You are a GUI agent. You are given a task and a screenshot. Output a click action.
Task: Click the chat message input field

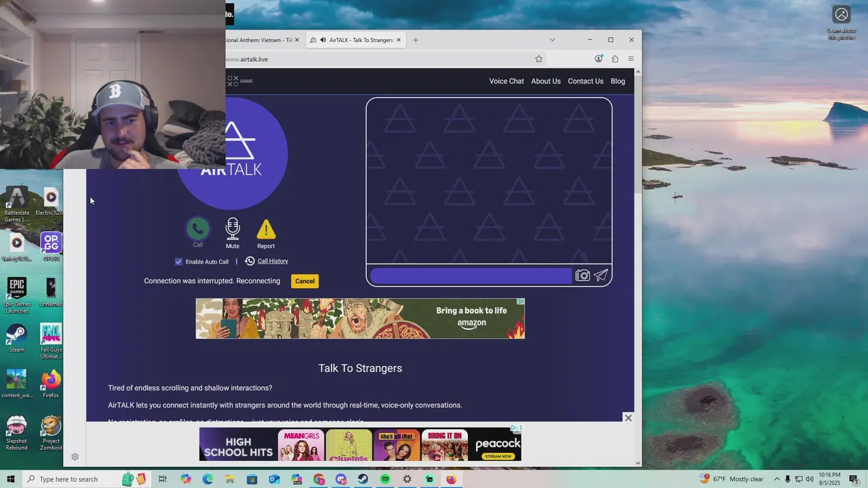(471, 276)
